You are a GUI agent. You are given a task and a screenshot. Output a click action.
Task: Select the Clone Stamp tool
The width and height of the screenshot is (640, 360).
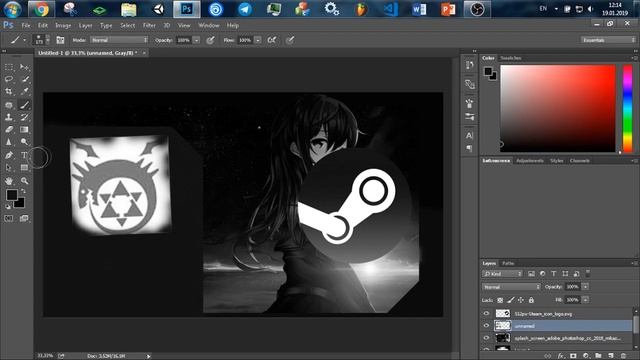(9, 117)
